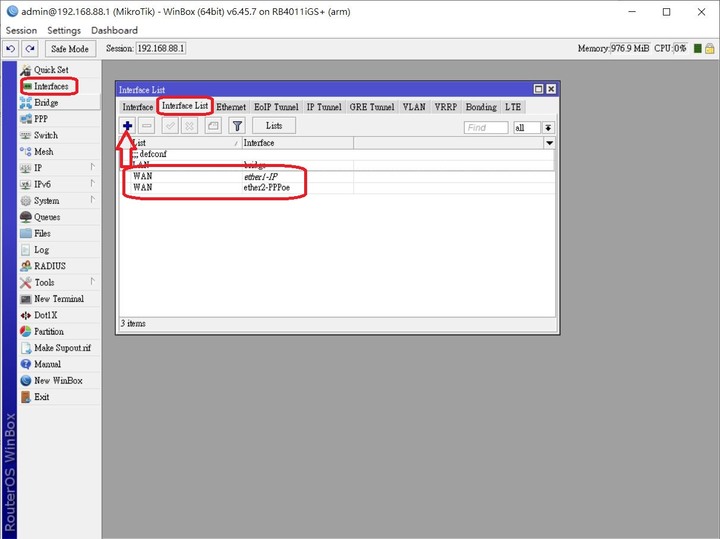
Task: Sort by the Interface column header
Action: pos(298,143)
